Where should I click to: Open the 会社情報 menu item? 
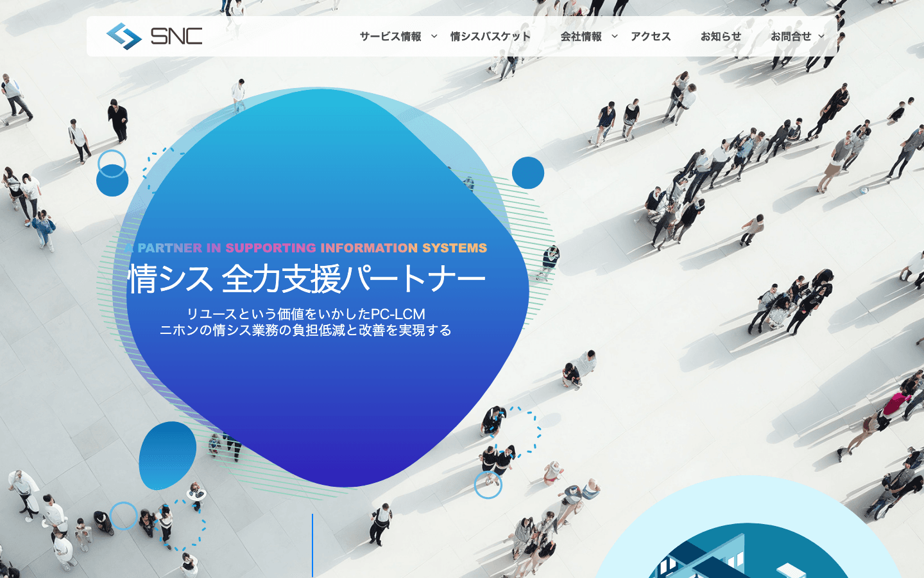click(581, 37)
